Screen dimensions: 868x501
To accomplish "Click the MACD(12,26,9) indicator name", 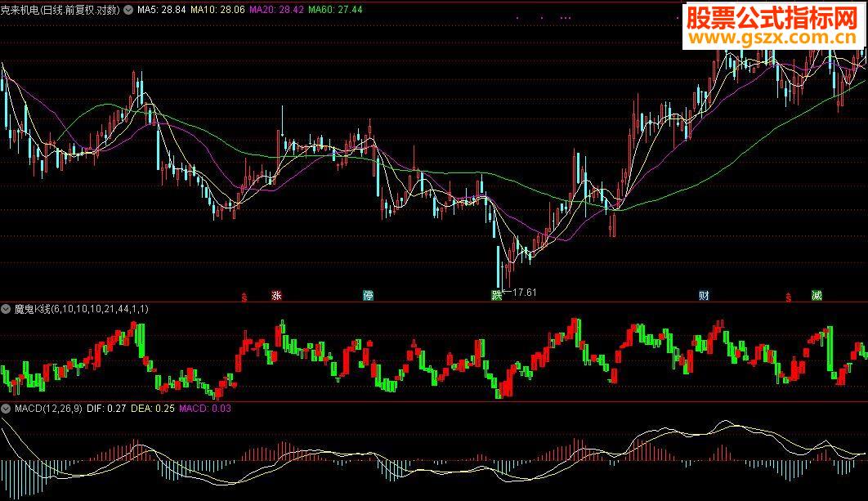I will click(48, 409).
